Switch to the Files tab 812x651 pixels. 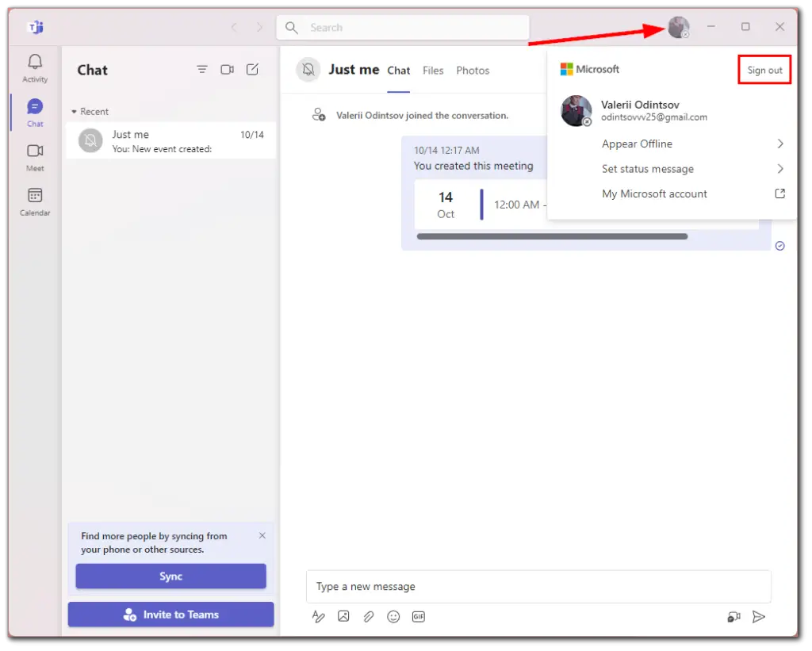coord(433,71)
